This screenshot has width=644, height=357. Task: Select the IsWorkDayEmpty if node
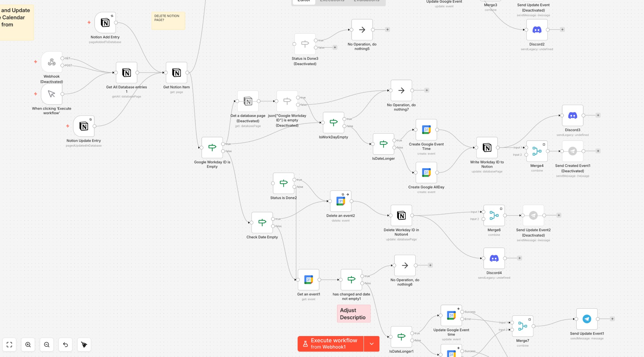(x=334, y=122)
